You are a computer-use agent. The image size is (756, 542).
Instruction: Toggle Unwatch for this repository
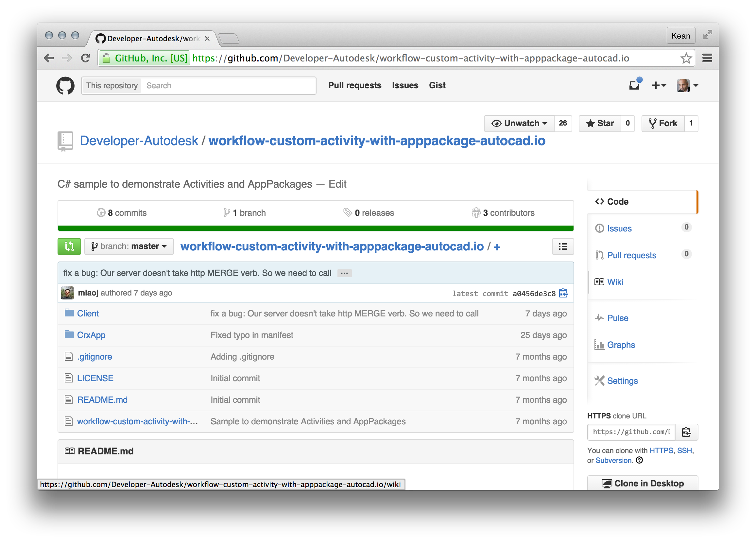tap(519, 123)
